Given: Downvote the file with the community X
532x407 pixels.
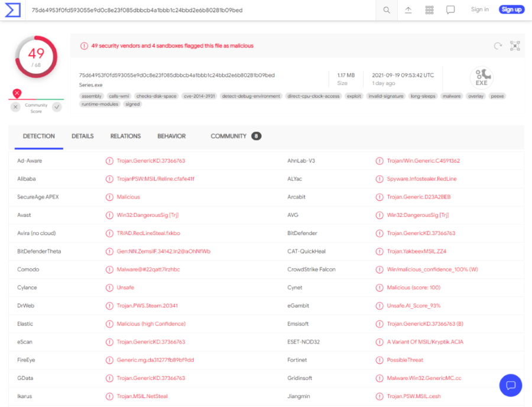Looking at the screenshot, I should [x=16, y=107].
